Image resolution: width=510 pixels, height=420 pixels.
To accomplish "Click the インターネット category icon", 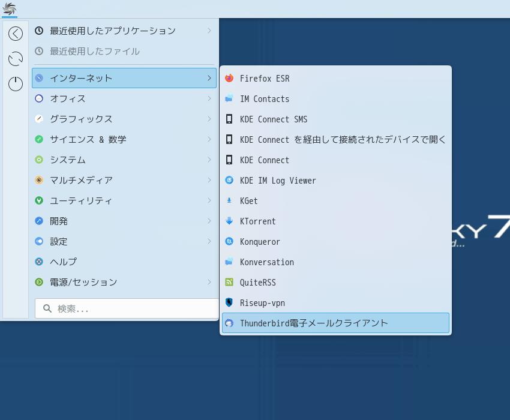I will (39, 78).
